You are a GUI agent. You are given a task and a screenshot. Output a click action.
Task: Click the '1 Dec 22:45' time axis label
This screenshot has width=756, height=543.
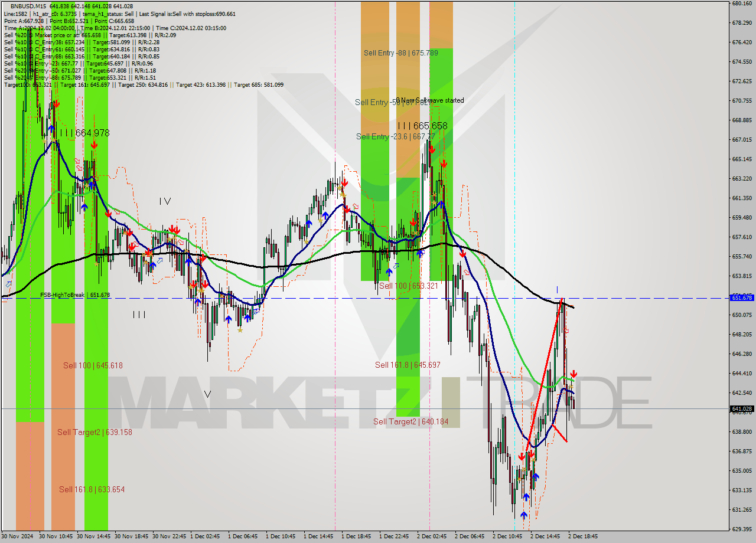coord(394,537)
